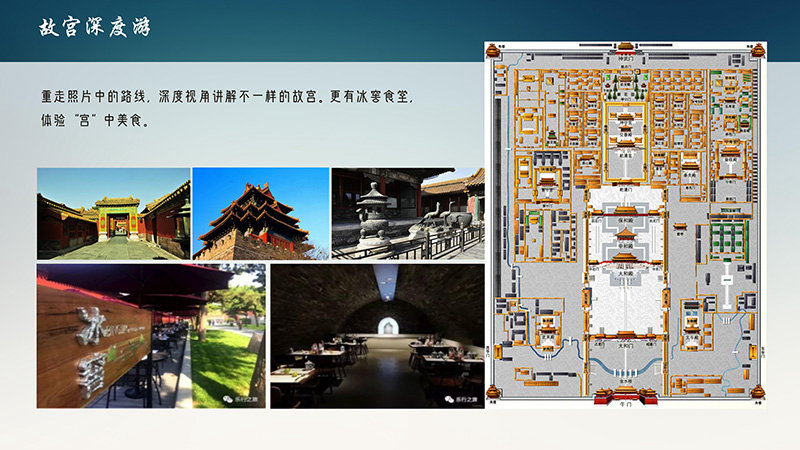The image size is (800, 450).
Task: Click the 太和殿 hall on the palace map
Action: [624, 260]
